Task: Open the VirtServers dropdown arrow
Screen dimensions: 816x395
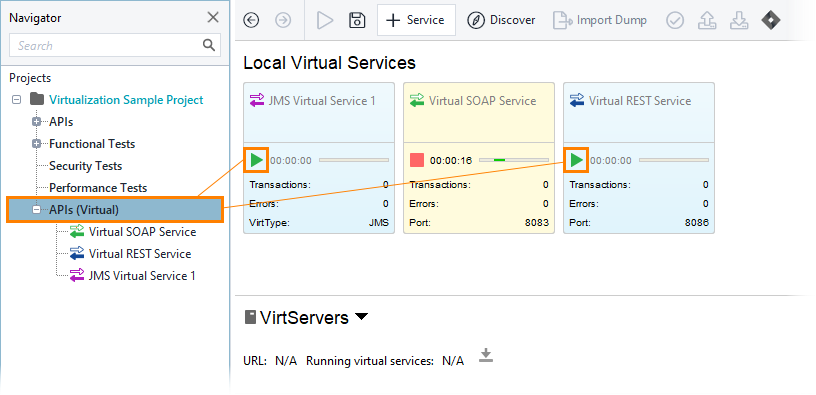Action: [361, 316]
